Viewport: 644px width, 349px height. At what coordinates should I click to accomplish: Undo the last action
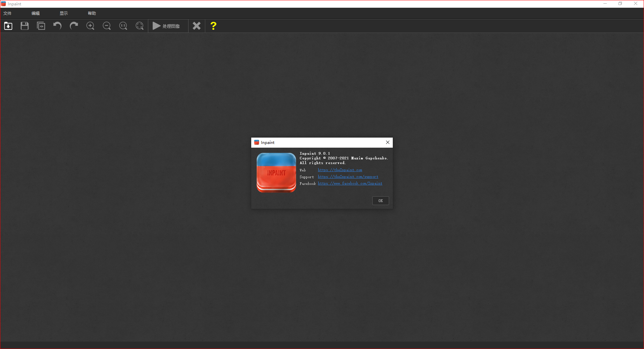tap(57, 26)
